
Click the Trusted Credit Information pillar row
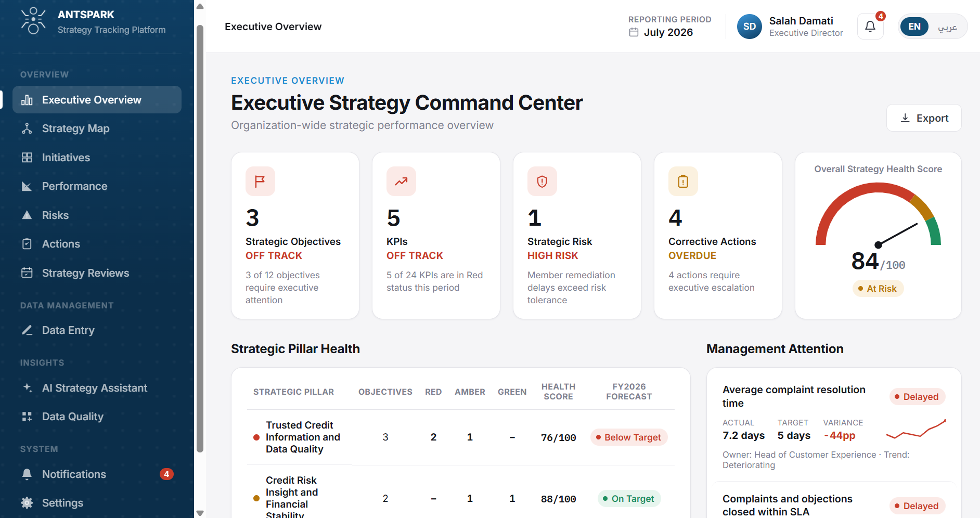461,437
